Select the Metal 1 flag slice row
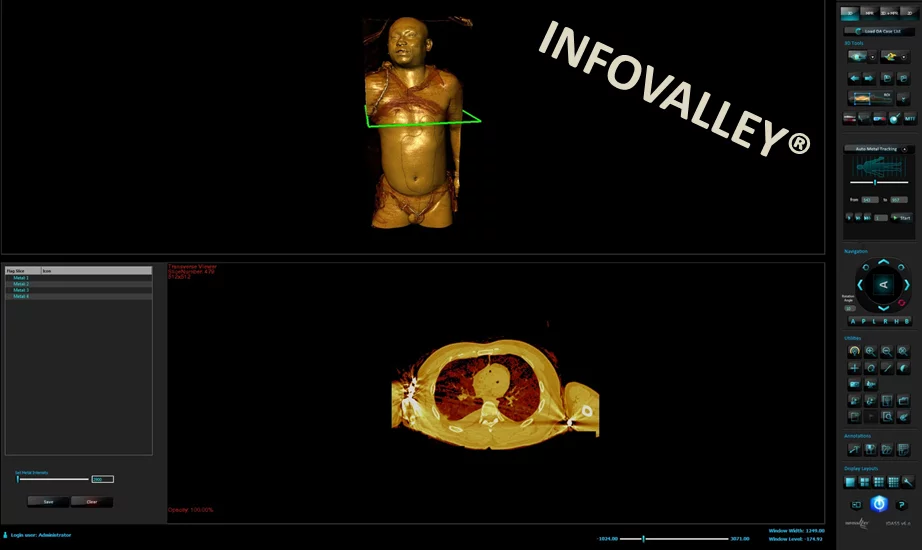The height and width of the screenshot is (550, 922). 79,278
